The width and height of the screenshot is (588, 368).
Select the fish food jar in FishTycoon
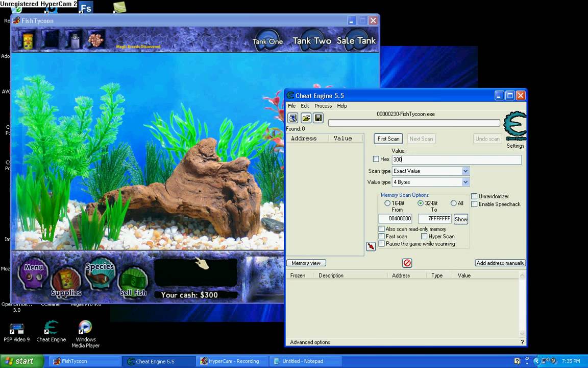[x=28, y=40]
